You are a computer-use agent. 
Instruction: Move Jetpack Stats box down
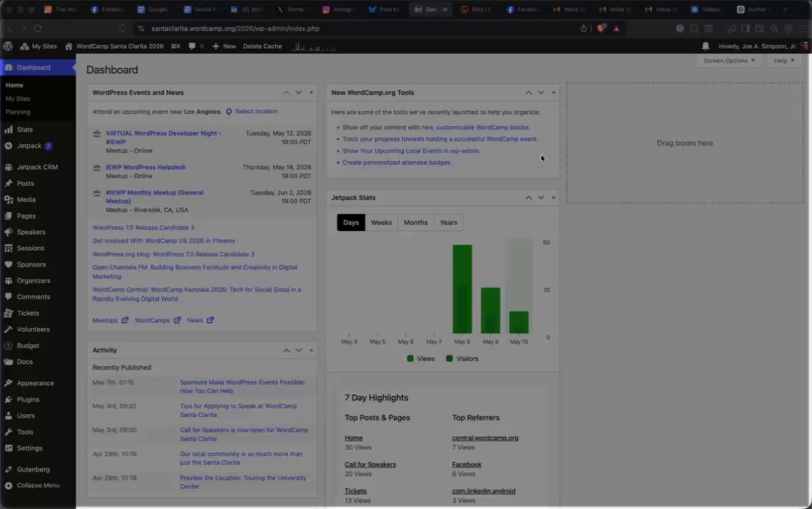(x=540, y=198)
